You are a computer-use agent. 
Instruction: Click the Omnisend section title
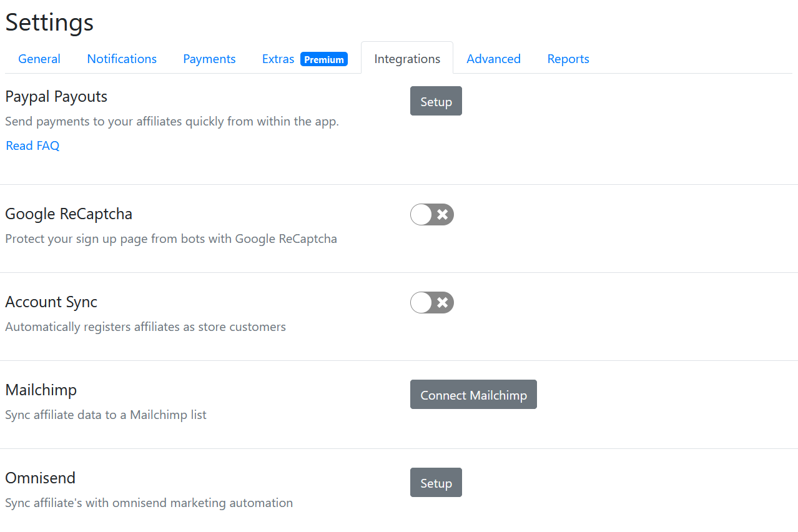pyautogui.click(x=40, y=478)
